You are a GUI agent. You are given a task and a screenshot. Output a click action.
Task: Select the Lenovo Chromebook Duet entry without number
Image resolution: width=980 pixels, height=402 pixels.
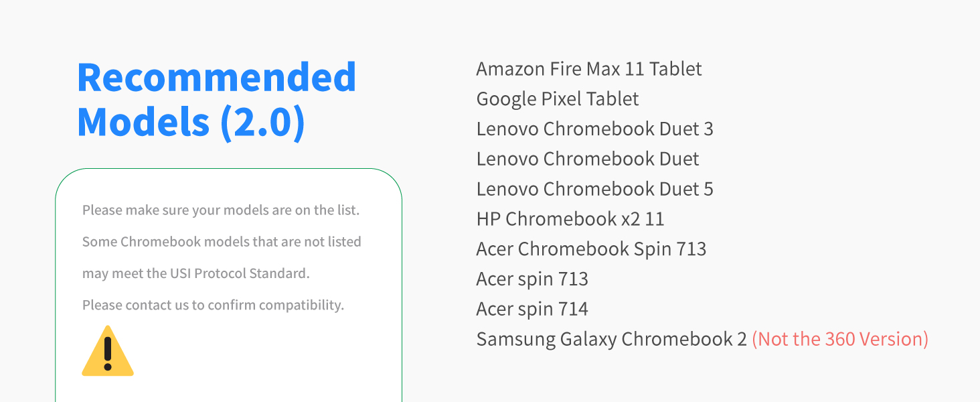(588, 159)
